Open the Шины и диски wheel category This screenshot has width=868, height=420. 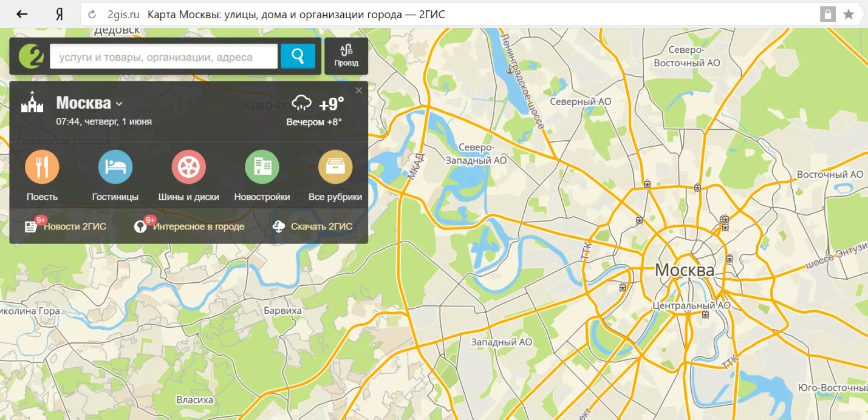tap(189, 167)
